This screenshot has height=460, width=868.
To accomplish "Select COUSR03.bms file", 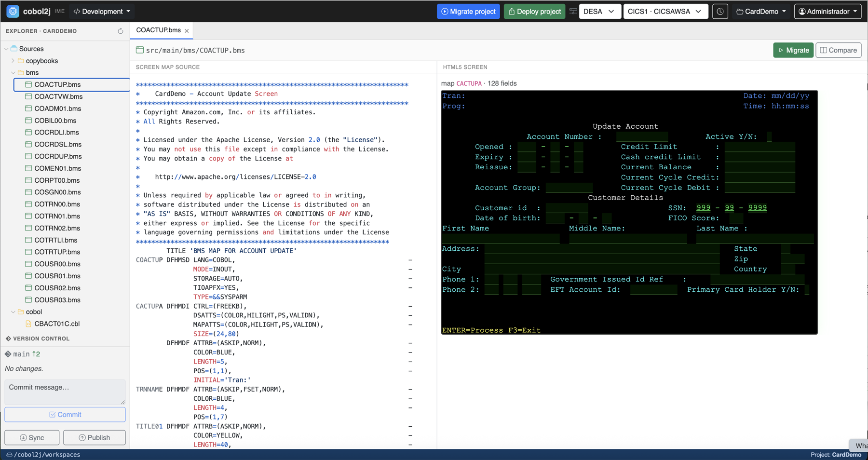I will 57,300.
